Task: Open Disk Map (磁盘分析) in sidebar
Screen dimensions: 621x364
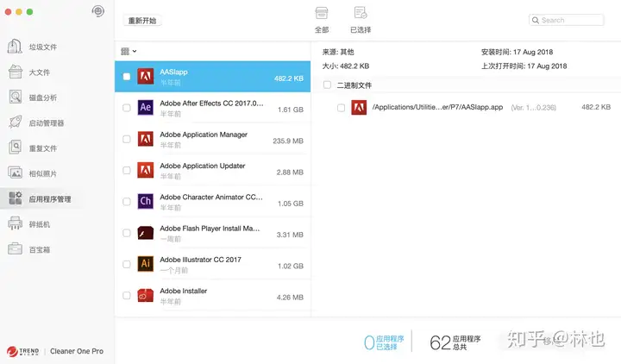Action: pos(33,97)
